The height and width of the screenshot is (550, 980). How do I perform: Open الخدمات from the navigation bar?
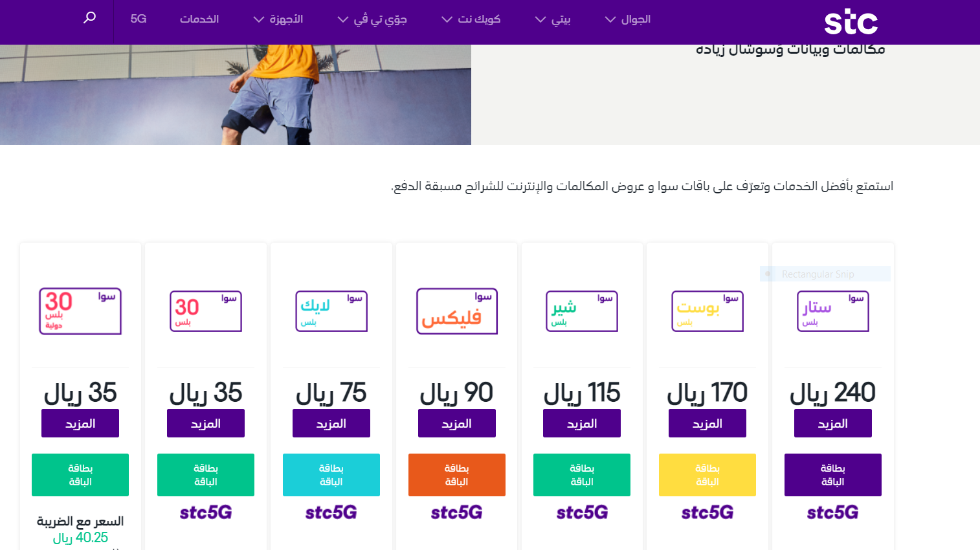pos(199,19)
